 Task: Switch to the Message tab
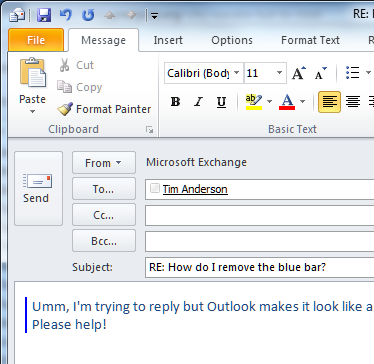(x=103, y=40)
